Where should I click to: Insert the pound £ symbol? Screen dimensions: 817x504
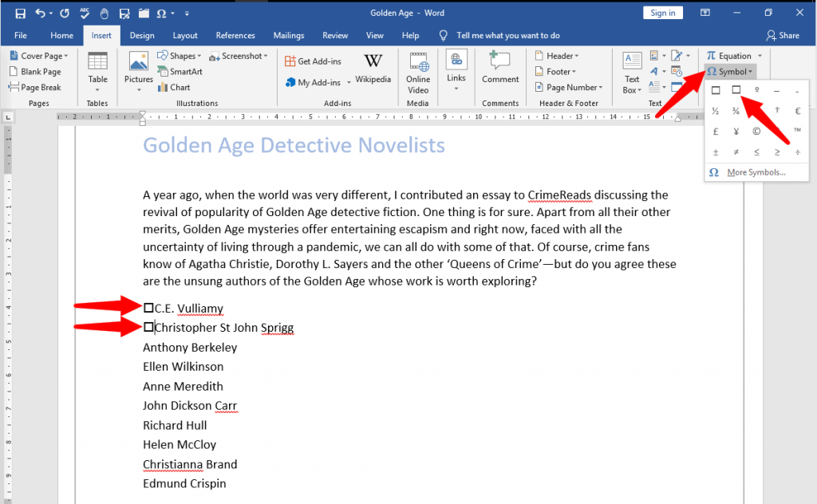pos(716,132)
